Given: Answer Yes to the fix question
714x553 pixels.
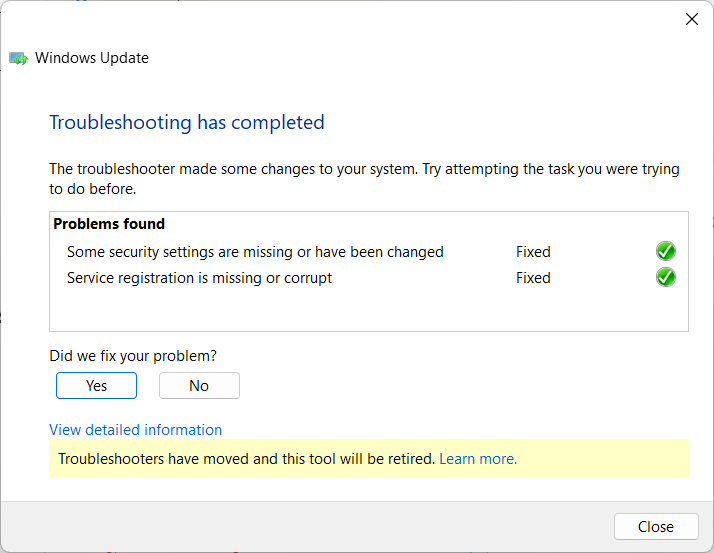Looking at the screenshot, I should 96,385.
